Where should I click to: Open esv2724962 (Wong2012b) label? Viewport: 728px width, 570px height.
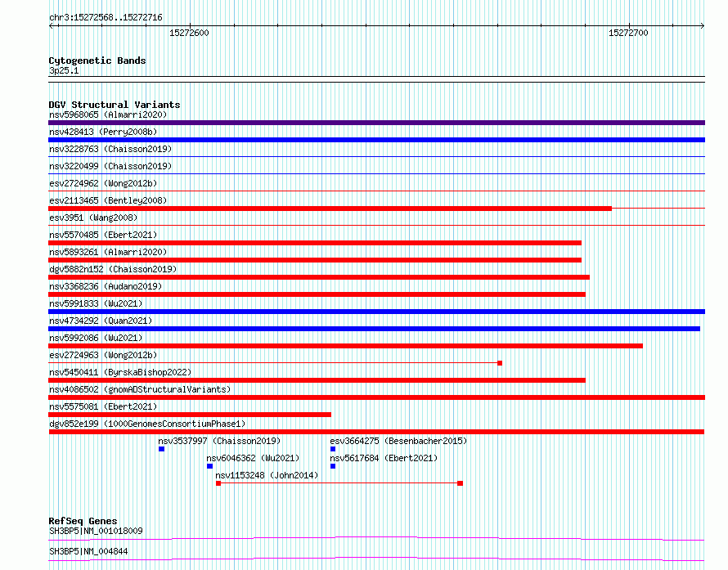coord(103,183)
